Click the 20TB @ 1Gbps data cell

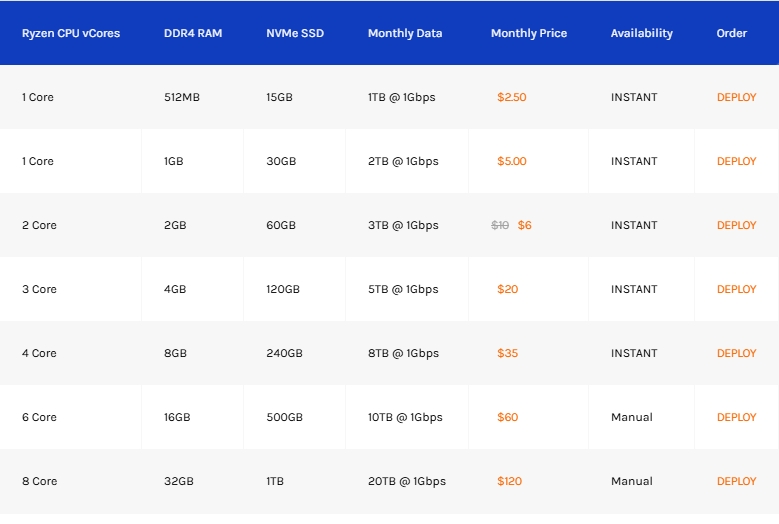click(407, 481)
